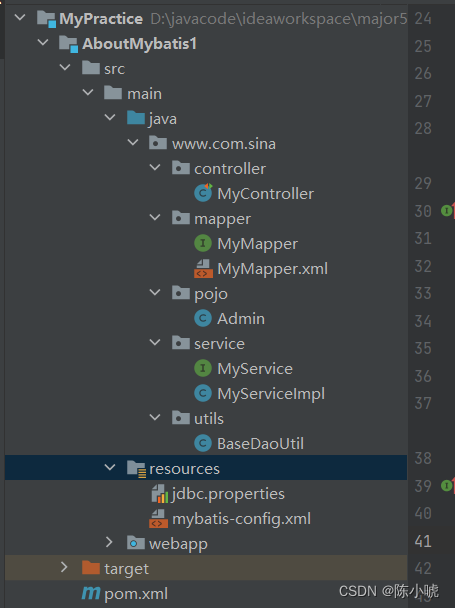Screen dimensions: 455x608
Task: Click the MyController class icon
Action: coord(203,193)
